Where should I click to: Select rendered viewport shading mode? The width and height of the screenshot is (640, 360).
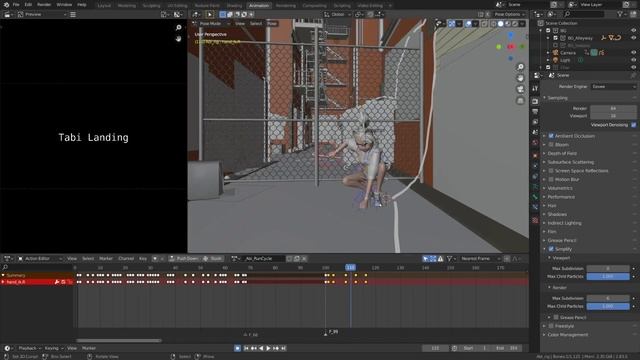pyautogui.click(x=515, y=24)
